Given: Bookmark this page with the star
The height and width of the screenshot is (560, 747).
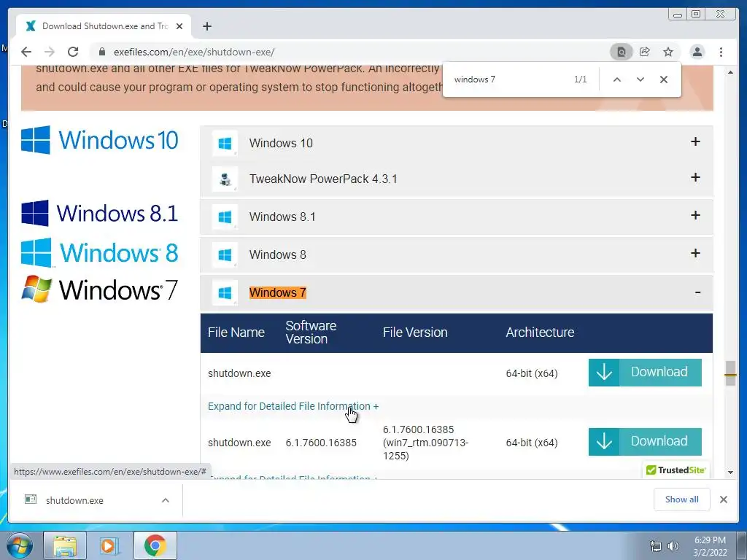Looking at the screenshot, I should (668, 52).
